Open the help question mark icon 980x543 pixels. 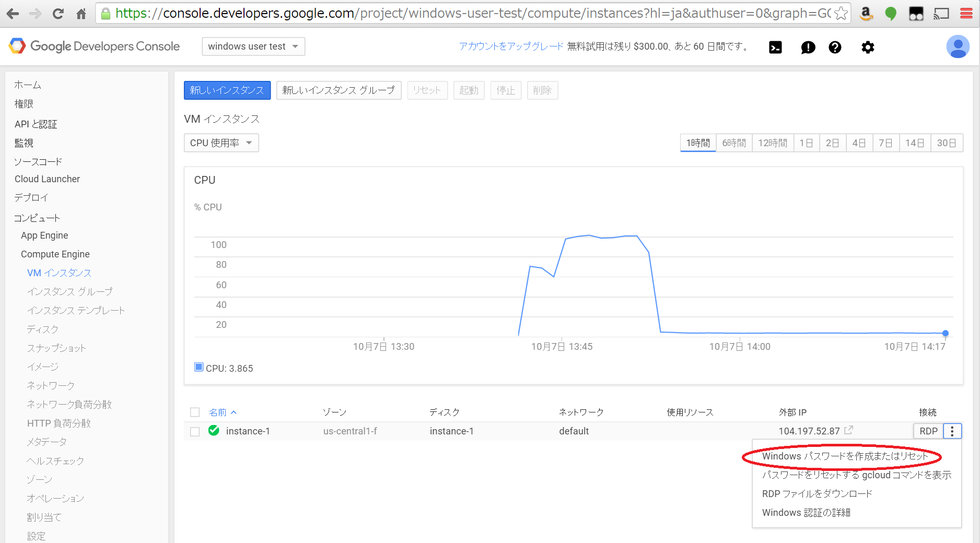(835, 48)
